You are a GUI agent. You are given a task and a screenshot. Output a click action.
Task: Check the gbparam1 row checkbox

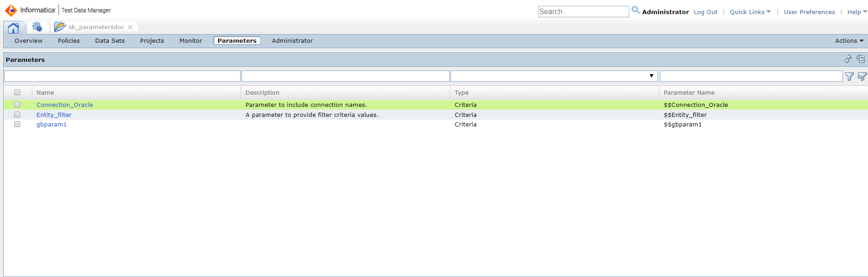(17, 124)
